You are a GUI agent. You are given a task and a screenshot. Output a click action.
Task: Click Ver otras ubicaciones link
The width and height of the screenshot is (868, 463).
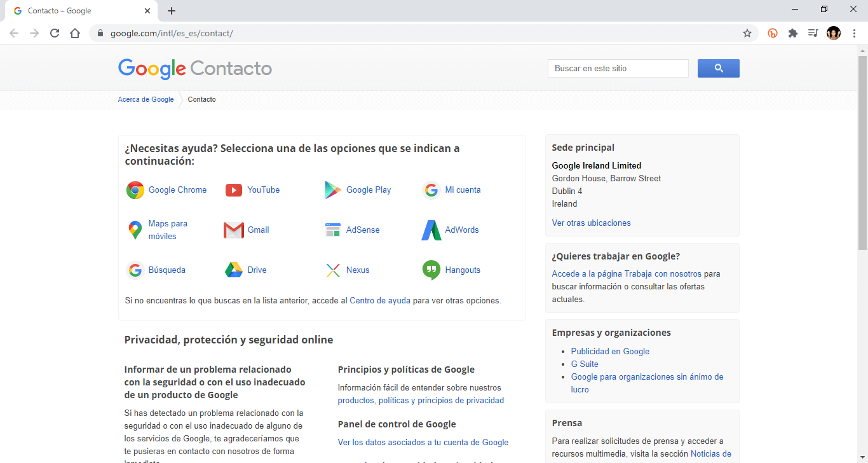click(592, 223)
